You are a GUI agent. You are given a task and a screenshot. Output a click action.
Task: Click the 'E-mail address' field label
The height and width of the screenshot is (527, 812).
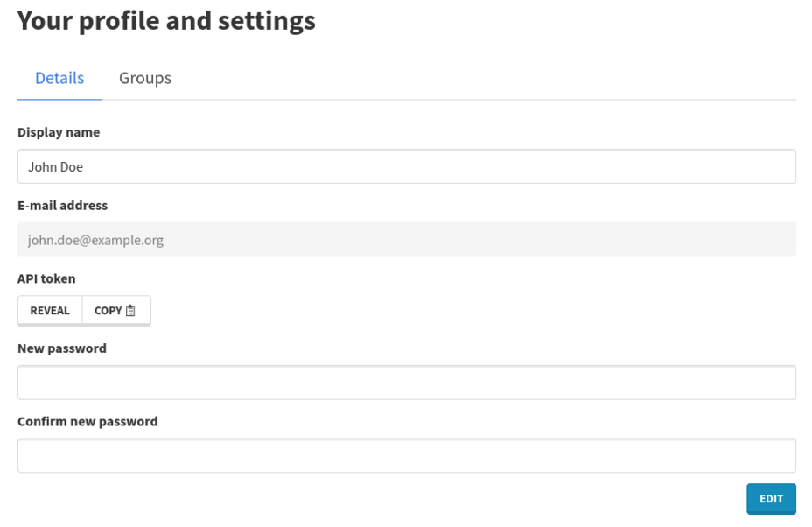pos(63,206)
